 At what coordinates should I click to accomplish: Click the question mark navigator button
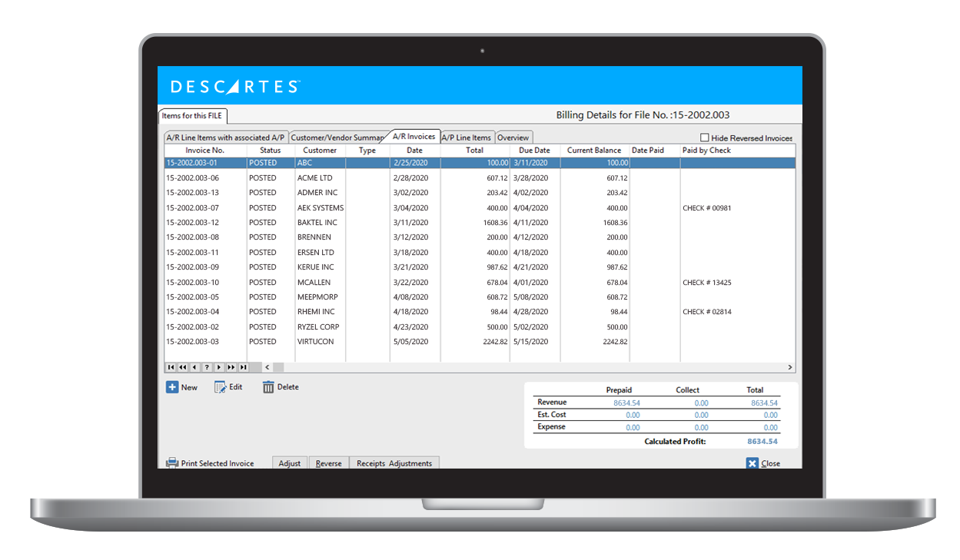click(206, 367)
